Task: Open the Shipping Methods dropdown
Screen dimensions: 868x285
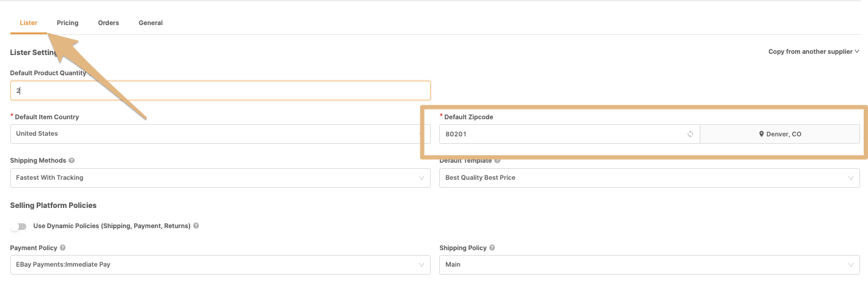Action: [x=220, y=178]
